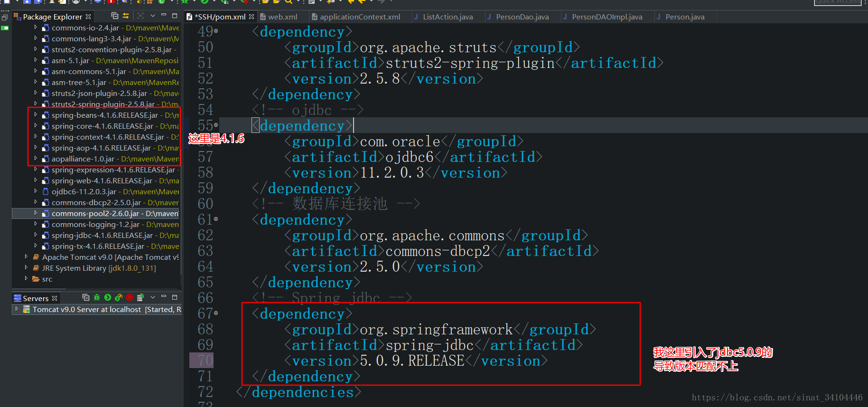The height and width of the screenshot is (407, 868).
Task: Open the web.xml editor tab
Action: (x=282, y=17)
